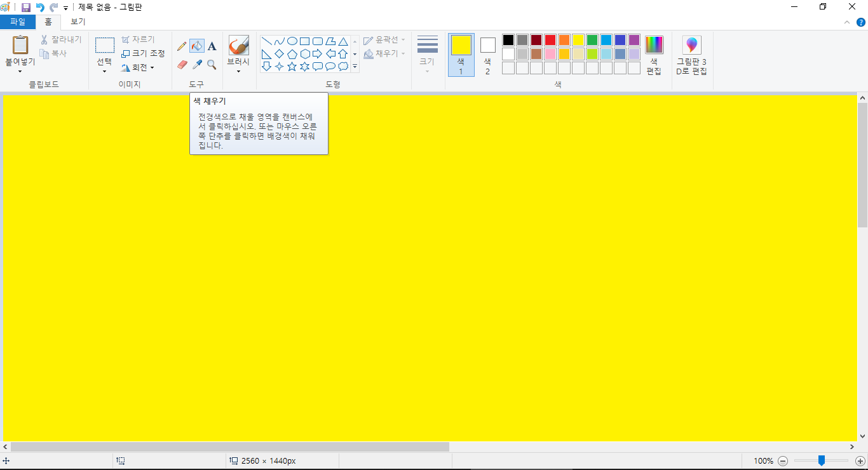Pick the Text tool

click(212, 46)
